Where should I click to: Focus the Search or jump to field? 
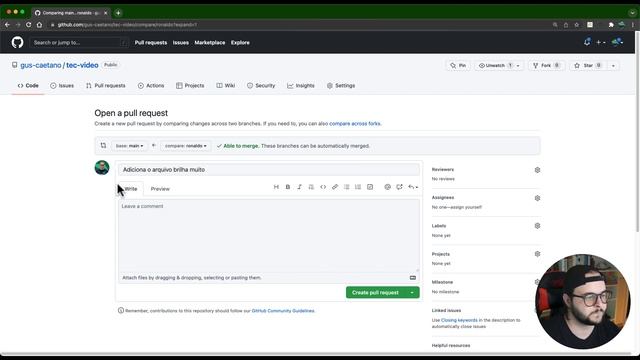79,42
